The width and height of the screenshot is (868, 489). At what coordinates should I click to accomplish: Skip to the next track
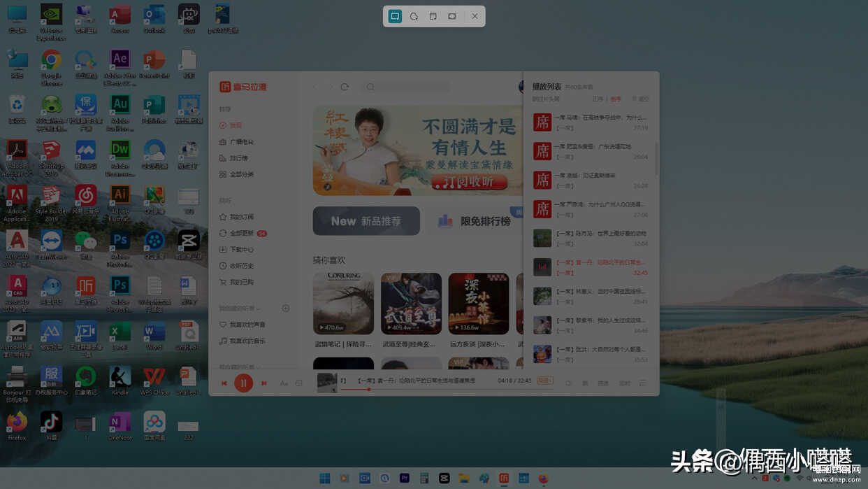(x=263, y=383)
